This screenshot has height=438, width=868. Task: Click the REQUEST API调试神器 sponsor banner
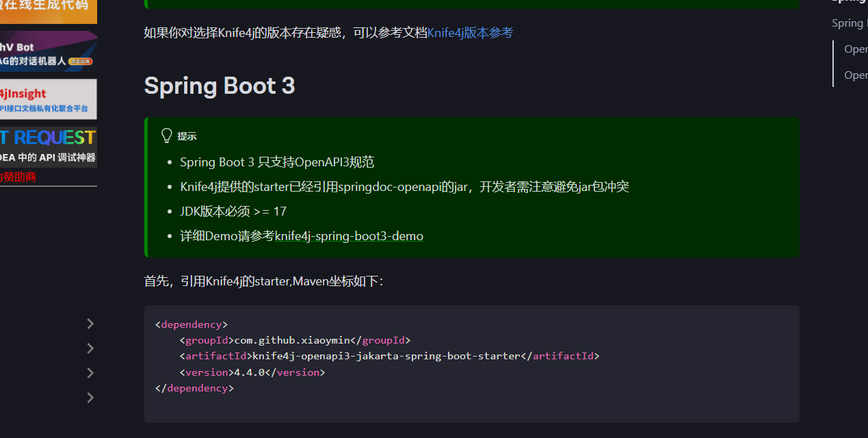[49, 146]
